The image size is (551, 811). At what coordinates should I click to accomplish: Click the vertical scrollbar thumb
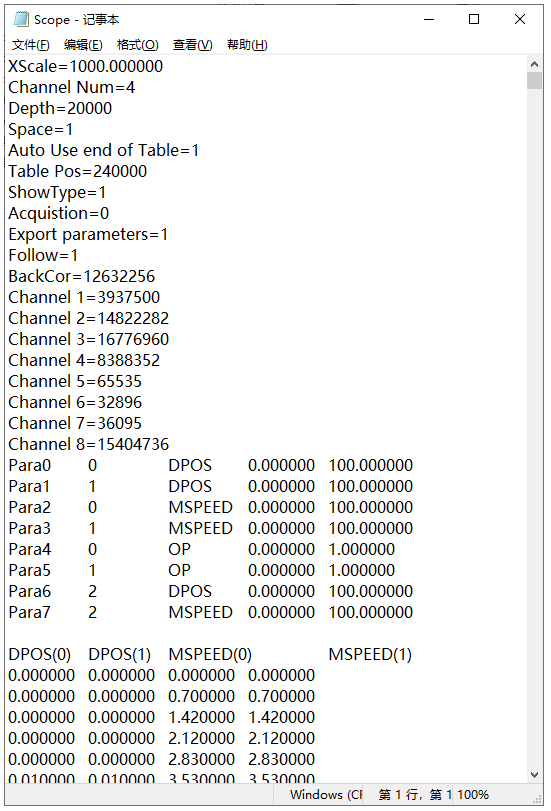point(534,81)
